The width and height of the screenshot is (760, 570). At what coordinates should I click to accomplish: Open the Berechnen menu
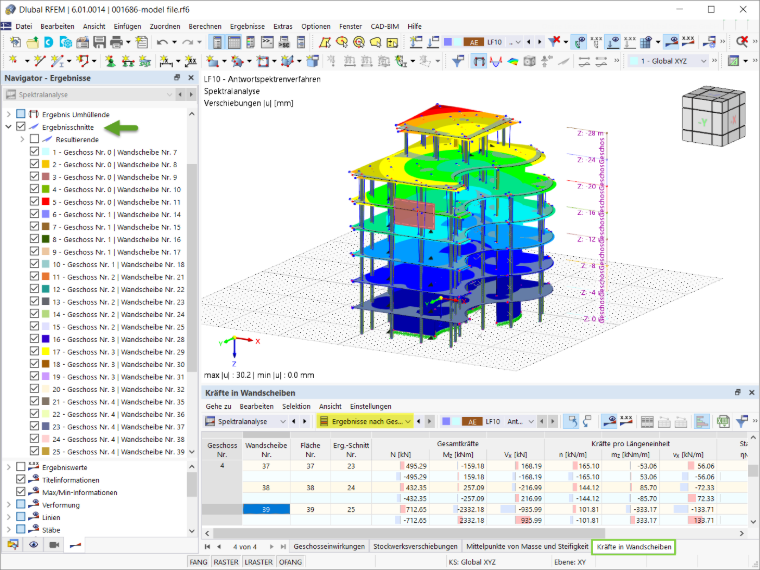205,26
